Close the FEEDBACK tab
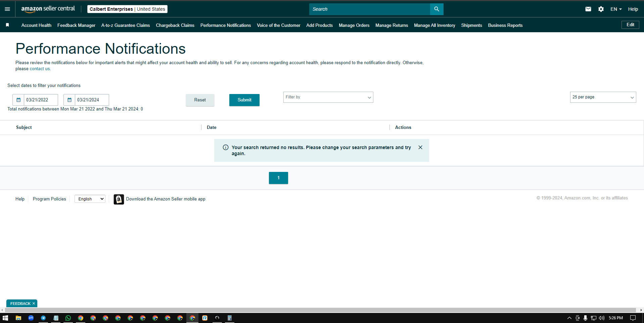The image size is (644, 323). tap(34, 304)
